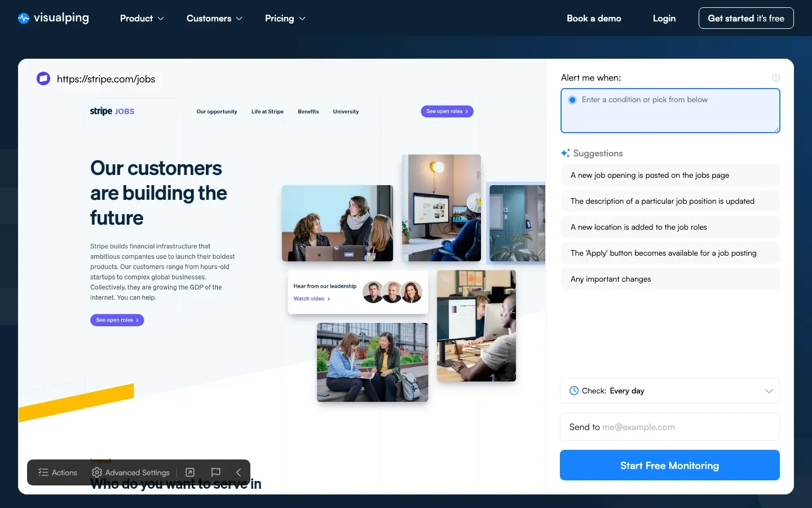The width and height of the screenshot is (812, 508).
Task: Click Start Free Monitoring button
Action: (670, 465)
